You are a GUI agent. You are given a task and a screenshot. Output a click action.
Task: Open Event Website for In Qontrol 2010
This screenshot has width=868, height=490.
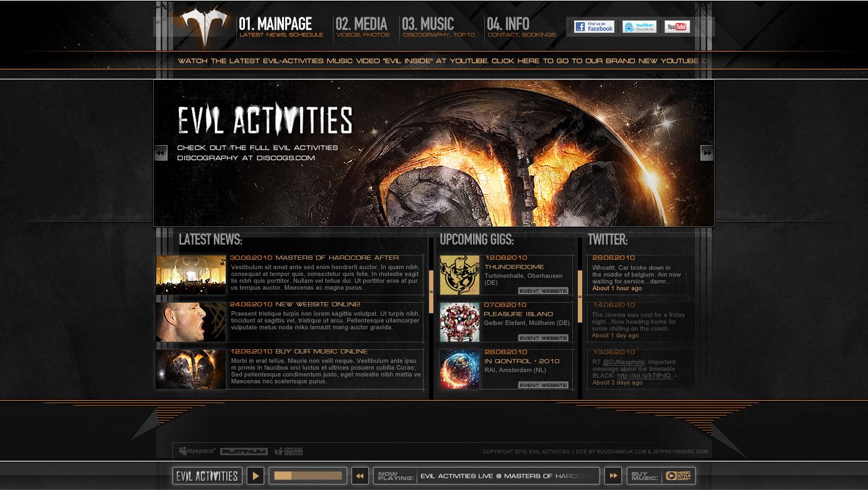point(543,385)
